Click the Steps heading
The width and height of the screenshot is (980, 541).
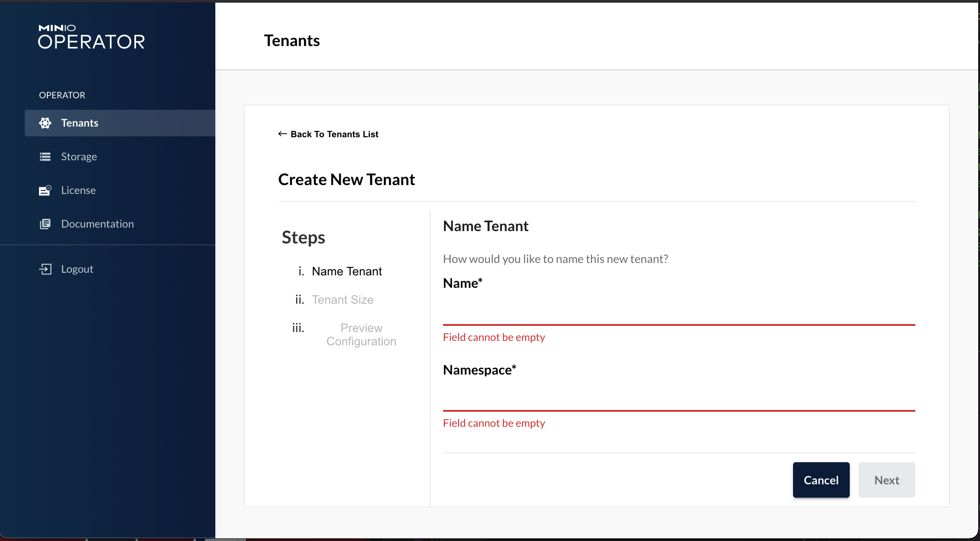[x=303, y=238]
